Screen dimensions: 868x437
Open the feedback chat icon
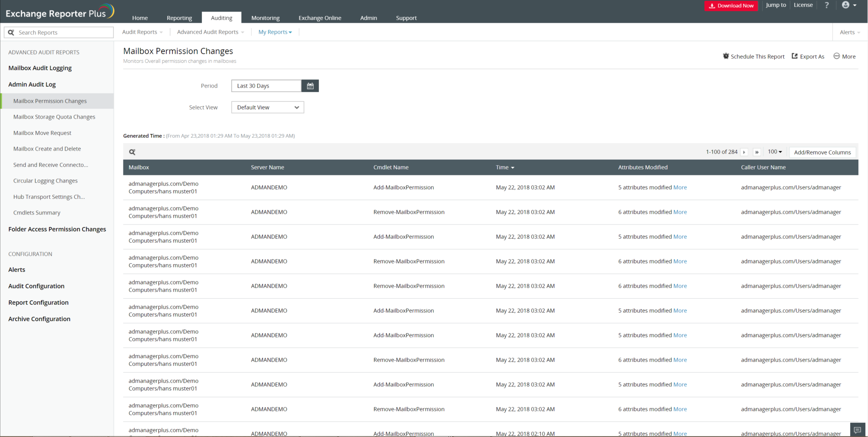(857, 430)
